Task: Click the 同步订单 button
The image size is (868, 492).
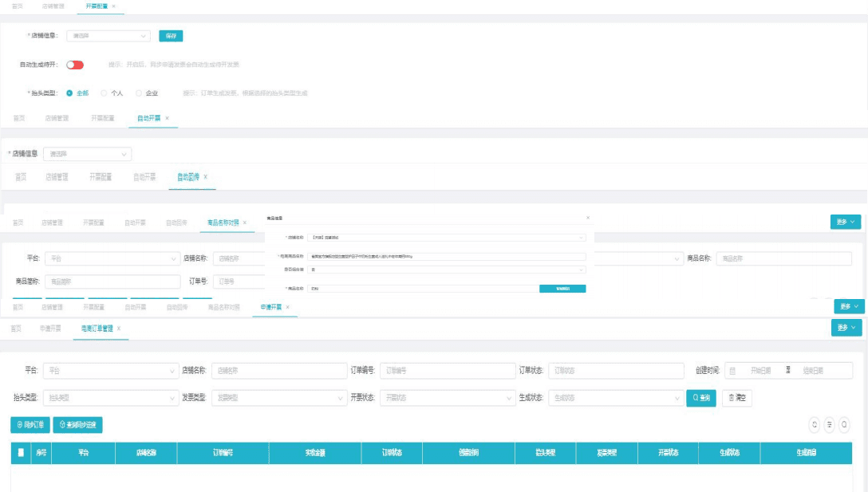Action: pyautogui.click(x=30, y=425)
